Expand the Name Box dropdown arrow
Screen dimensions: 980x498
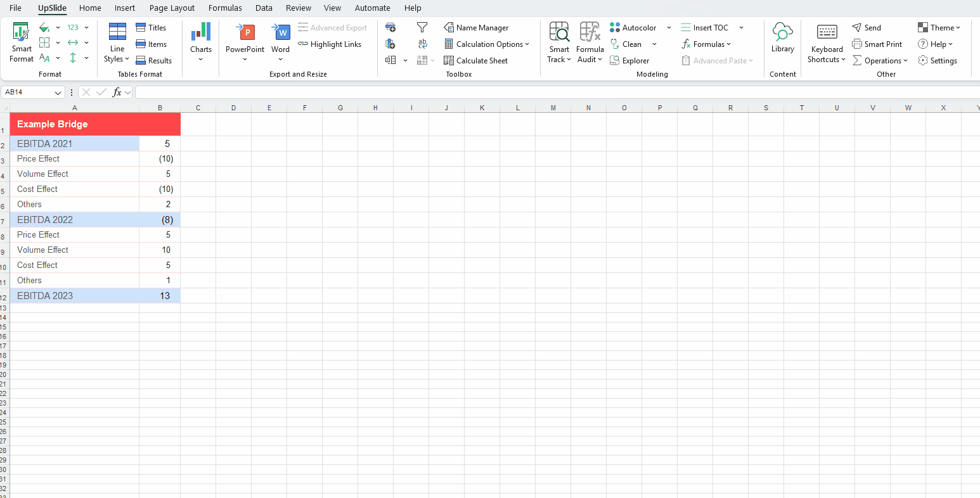(x=59, y=93)
